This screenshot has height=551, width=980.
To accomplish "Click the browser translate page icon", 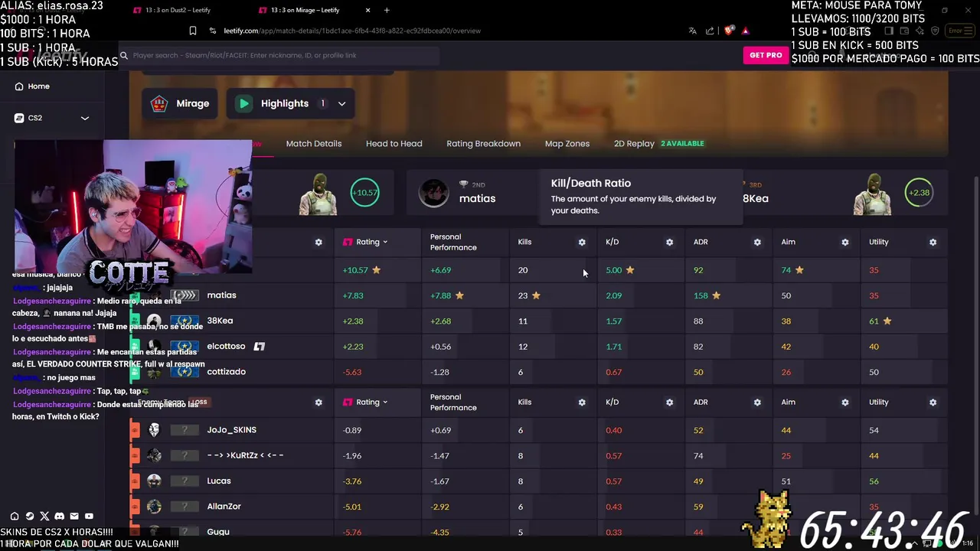I will click(693, 31).
